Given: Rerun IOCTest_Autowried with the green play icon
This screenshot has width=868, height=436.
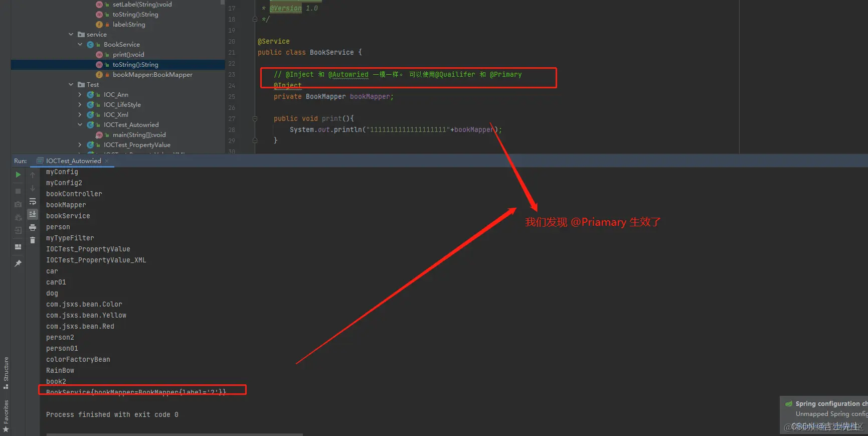Looking at the screenshot, I should [18, 175].
